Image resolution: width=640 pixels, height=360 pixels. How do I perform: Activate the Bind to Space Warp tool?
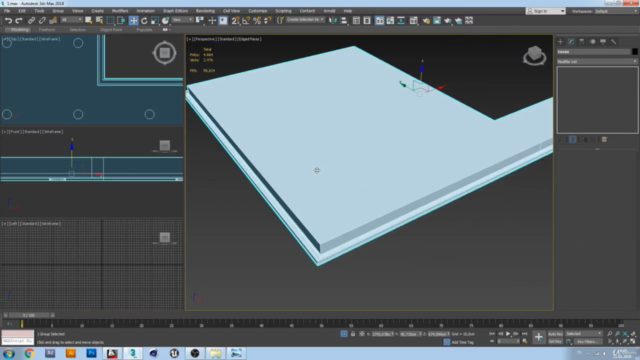[53, 20]
